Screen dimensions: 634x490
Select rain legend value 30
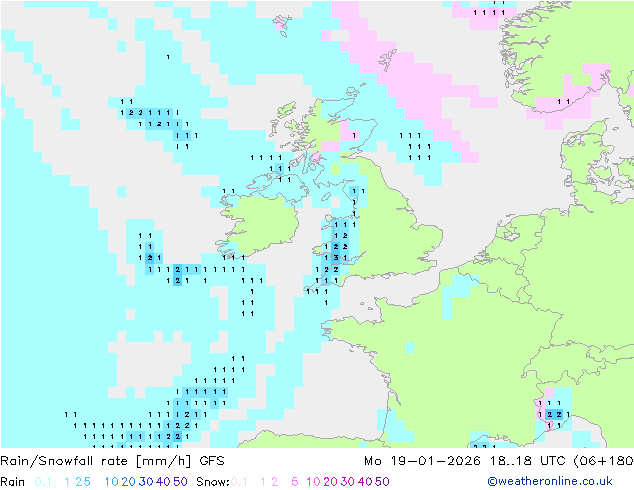click(x=146, y=482)
